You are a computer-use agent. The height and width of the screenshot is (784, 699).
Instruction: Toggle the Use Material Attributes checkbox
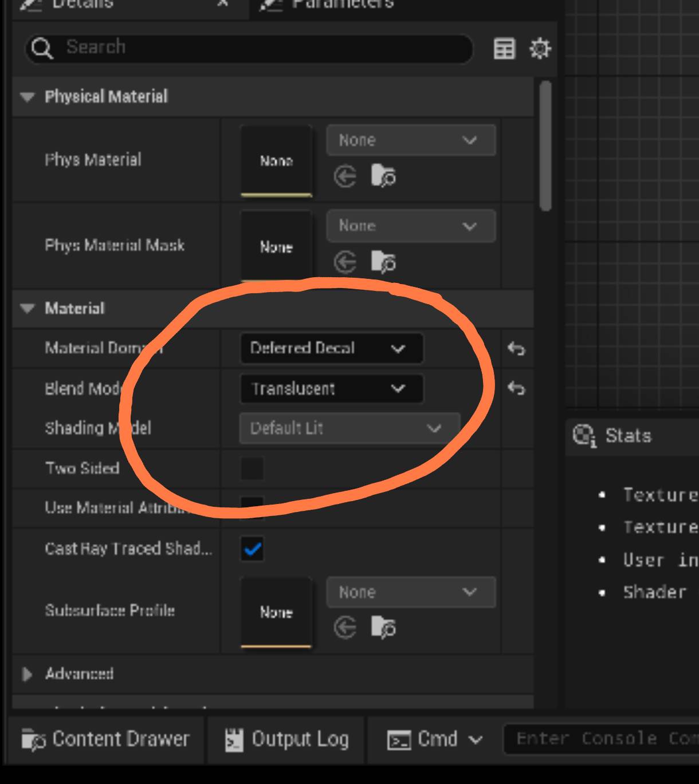click(x=252, y=507)
